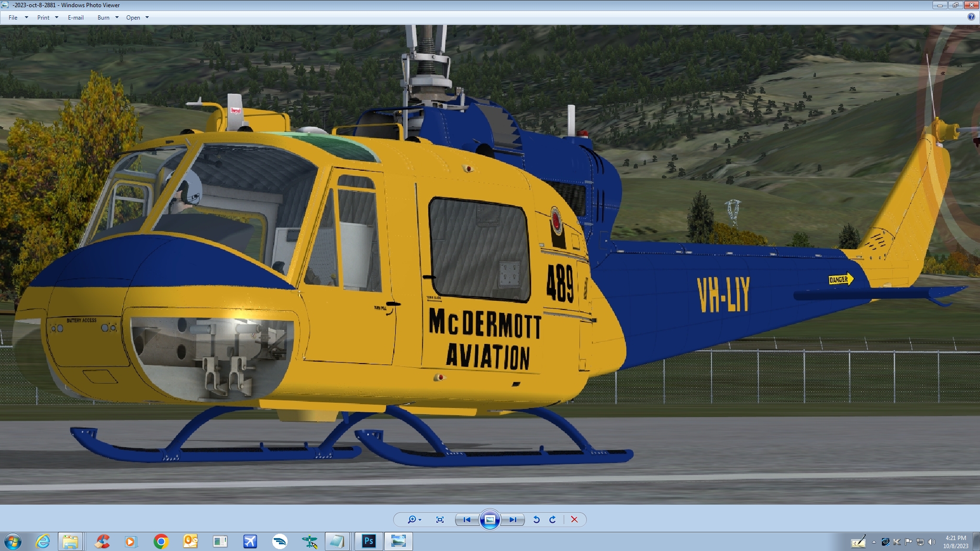Expand the Open dropdown arrow
Image resolution: width=980 pixels, height=551 pixels.
[x=147, y=18]
